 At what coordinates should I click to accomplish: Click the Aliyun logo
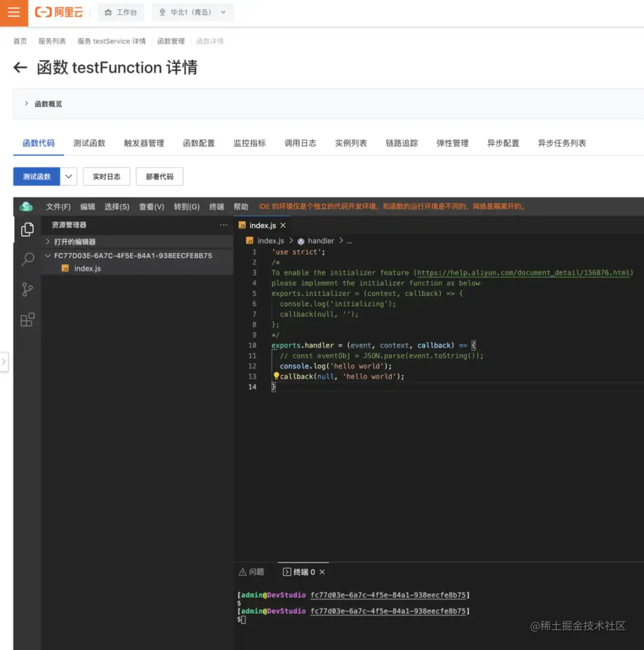coord(59,13)
